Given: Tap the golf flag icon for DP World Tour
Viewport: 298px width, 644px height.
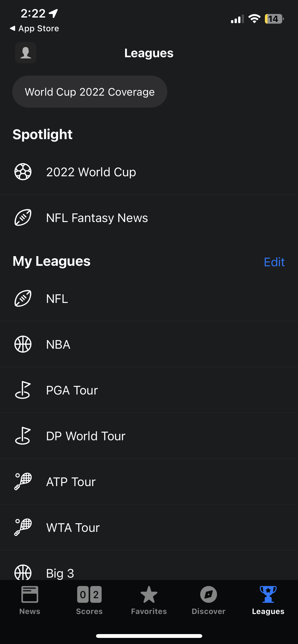Looking at the screenshot, I should click(x=23, y=436).
